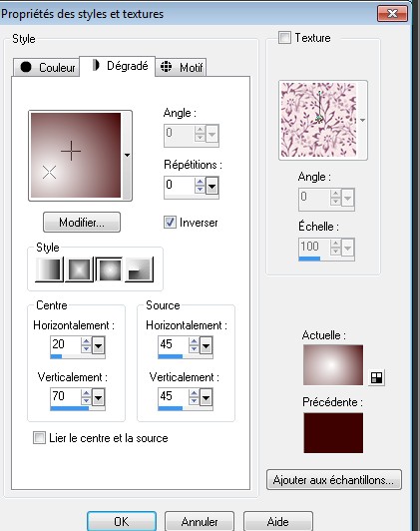Screen dimensions: 420x531
Task: Open the gradient preset dropdown arrow
Action: click(127, 155)
